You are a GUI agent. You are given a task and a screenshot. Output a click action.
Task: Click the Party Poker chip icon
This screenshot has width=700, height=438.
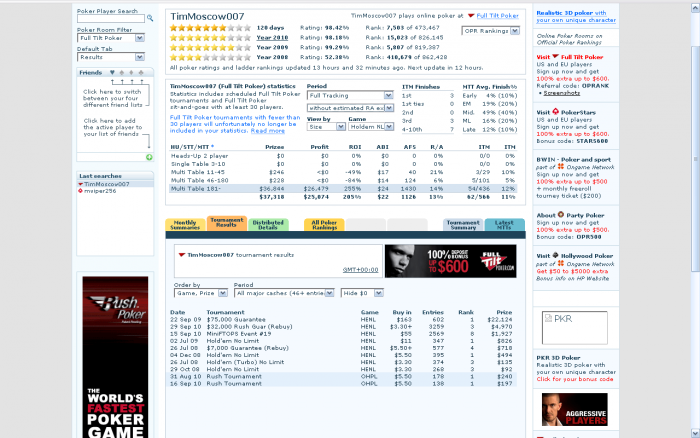561,215
